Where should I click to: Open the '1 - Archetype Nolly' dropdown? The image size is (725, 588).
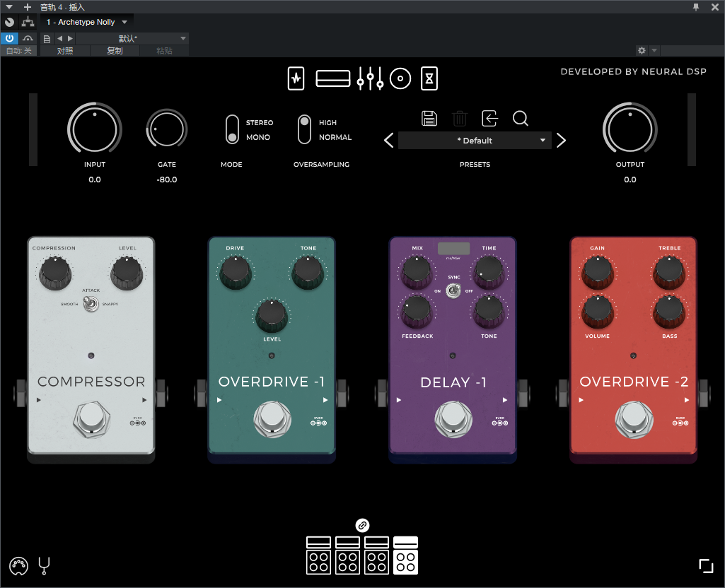coord(86,22)
